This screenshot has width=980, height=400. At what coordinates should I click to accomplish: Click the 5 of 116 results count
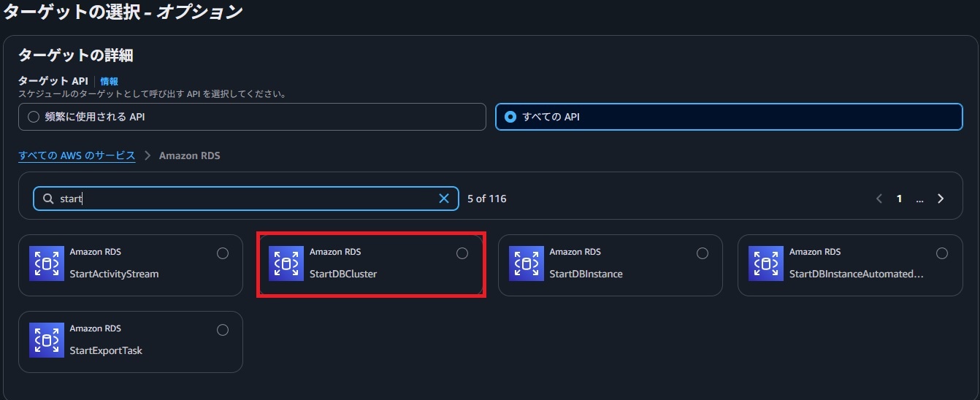click(487, 199)
